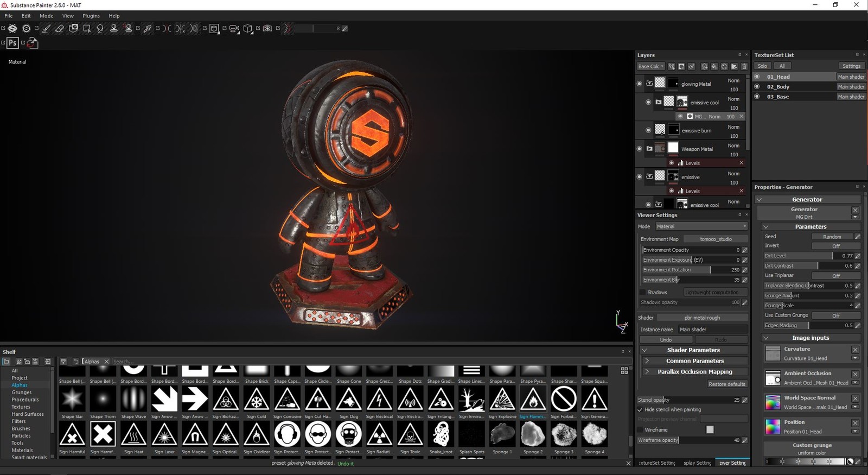This screenshot has width=868, height=475.
Task: Select the Clone stamp tool
Action: (x=114, y=28)
